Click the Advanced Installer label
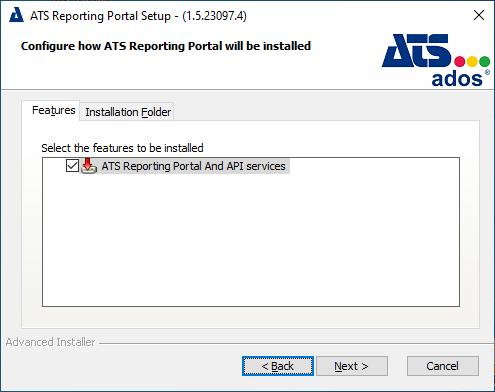The height and width of the screenshot is (392, 495). click(x=50, y=342)
